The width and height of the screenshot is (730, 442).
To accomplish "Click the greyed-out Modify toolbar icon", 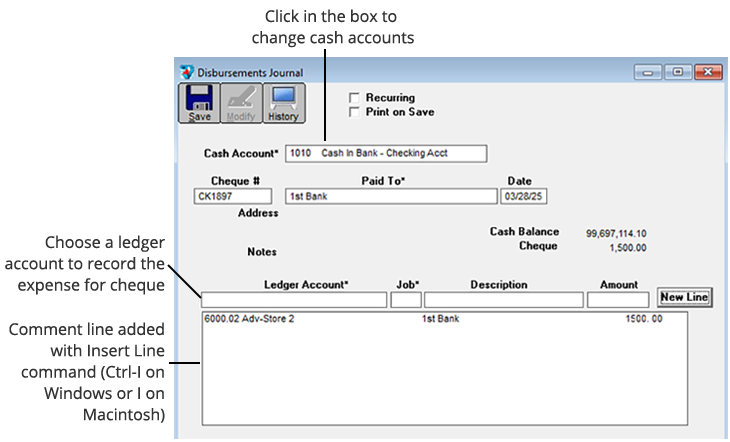I will point(241,102).
